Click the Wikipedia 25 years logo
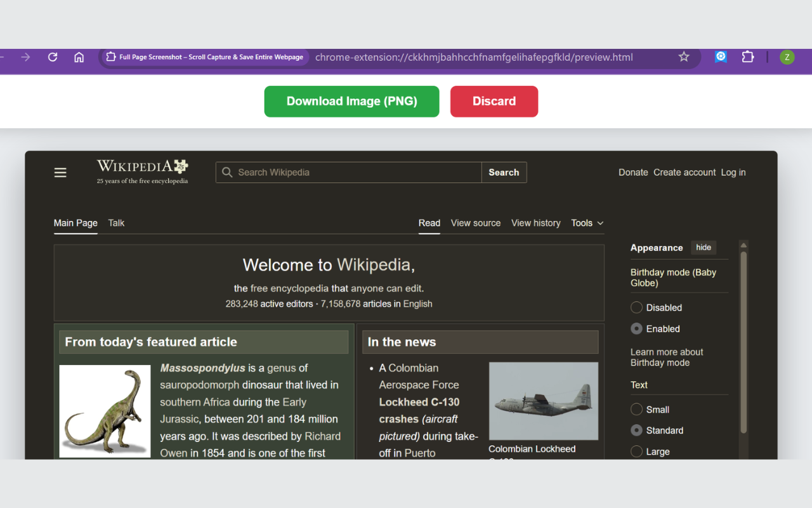Image resolution: width=812 pixels, height=508 pixels. pyautogui.click(x=142, y=171)
